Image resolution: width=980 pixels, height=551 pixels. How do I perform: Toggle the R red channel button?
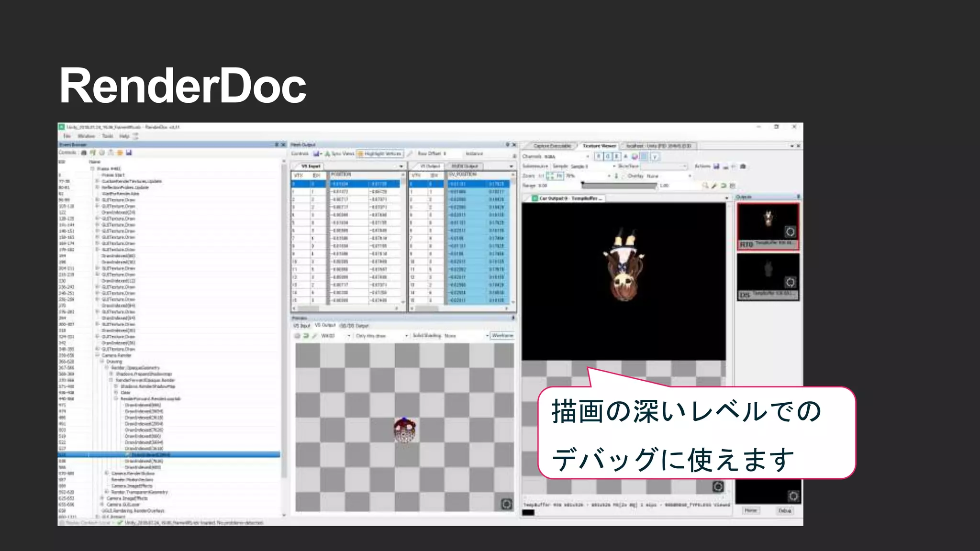[599, 156]
